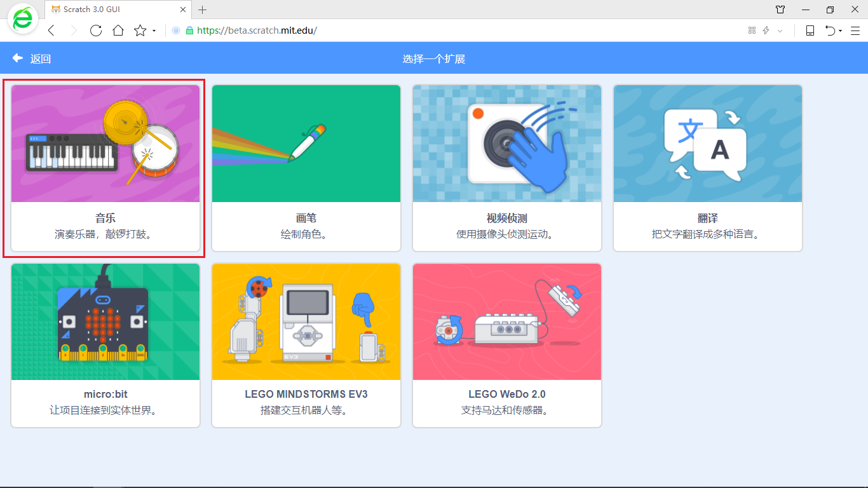Bookmark page with the star icon
Viewport: 868px width, 488px height.
[x=140, y=30]
